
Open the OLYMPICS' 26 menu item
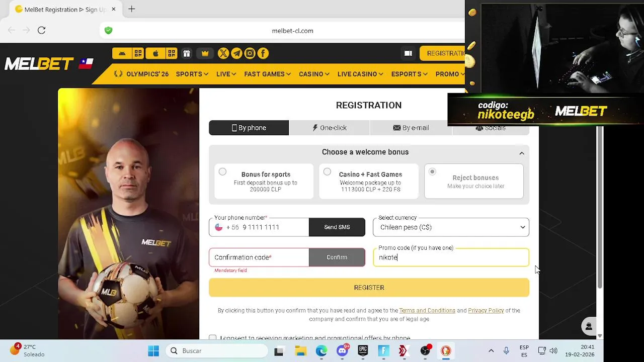(141, 74)
